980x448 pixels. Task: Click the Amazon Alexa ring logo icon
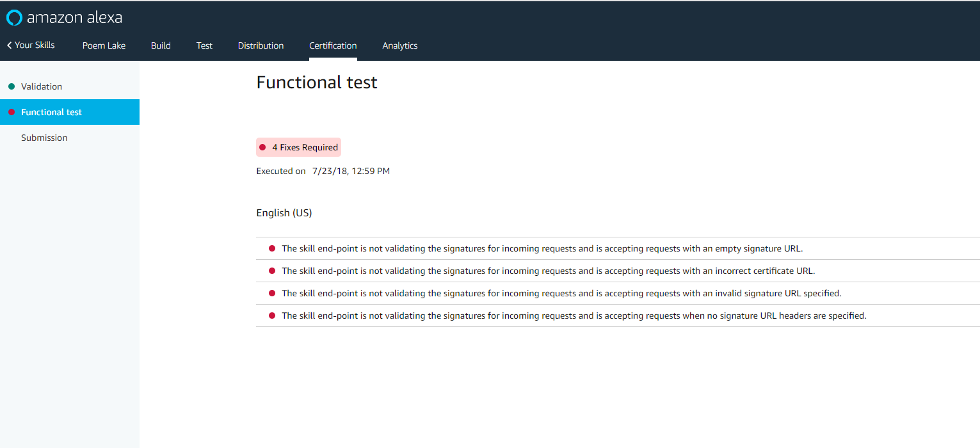pyautogui.click(x=14, y=17)
